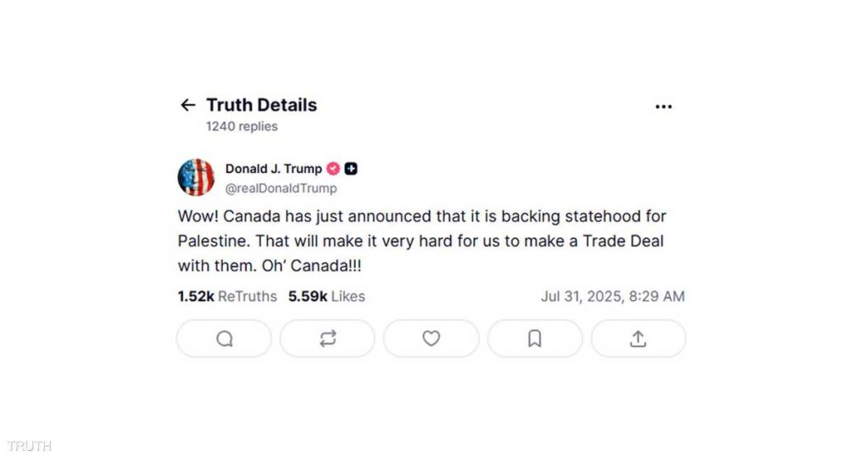Click the Truth Details header title
Screen dimensions: 868x456
[x=261, y=105]
